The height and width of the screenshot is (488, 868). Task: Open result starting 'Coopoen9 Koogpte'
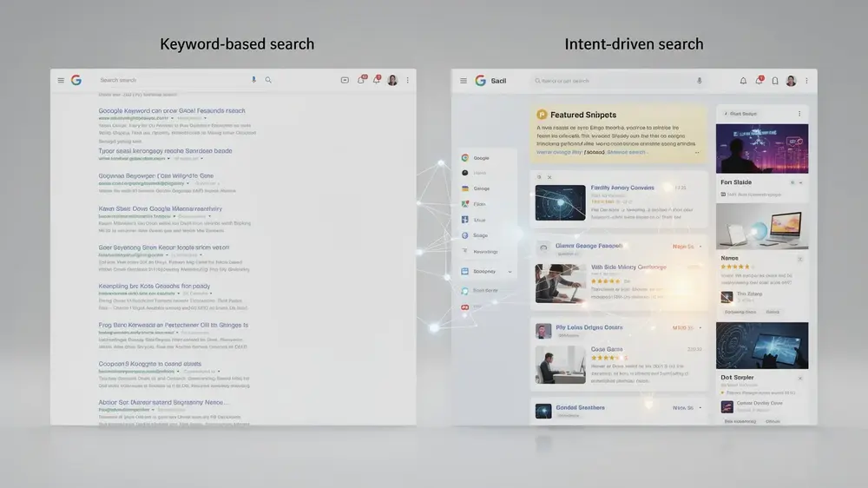click(x=149, y=364)
